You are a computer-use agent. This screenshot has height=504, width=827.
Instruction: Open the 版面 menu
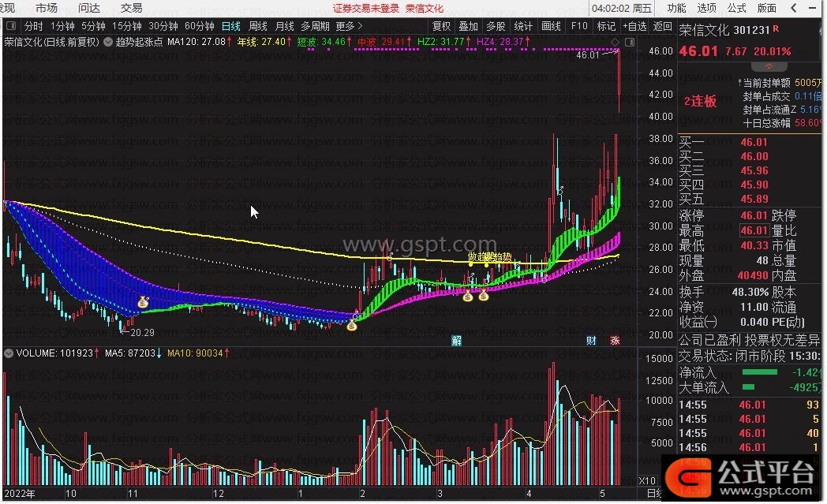(767, 8)
